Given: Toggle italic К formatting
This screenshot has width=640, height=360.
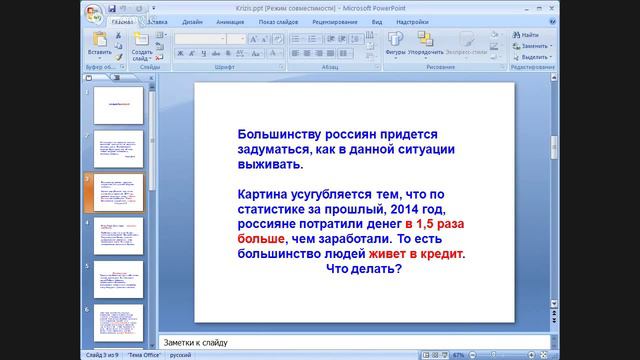Looking at the screenshot, I should [192, 53].
